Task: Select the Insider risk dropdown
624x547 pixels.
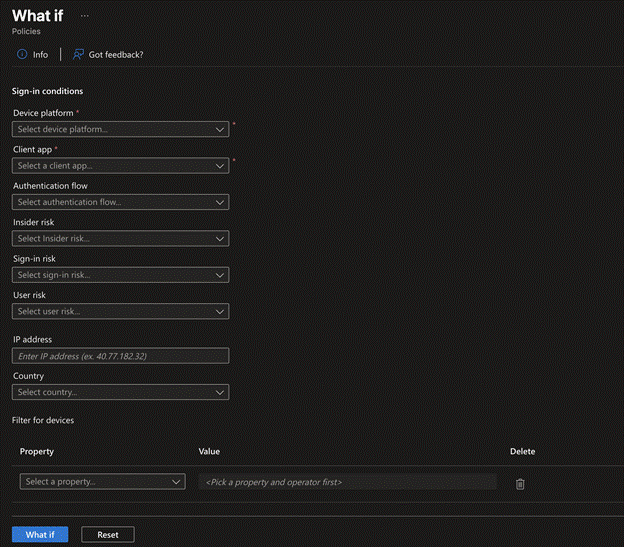Action: point(120,239)
